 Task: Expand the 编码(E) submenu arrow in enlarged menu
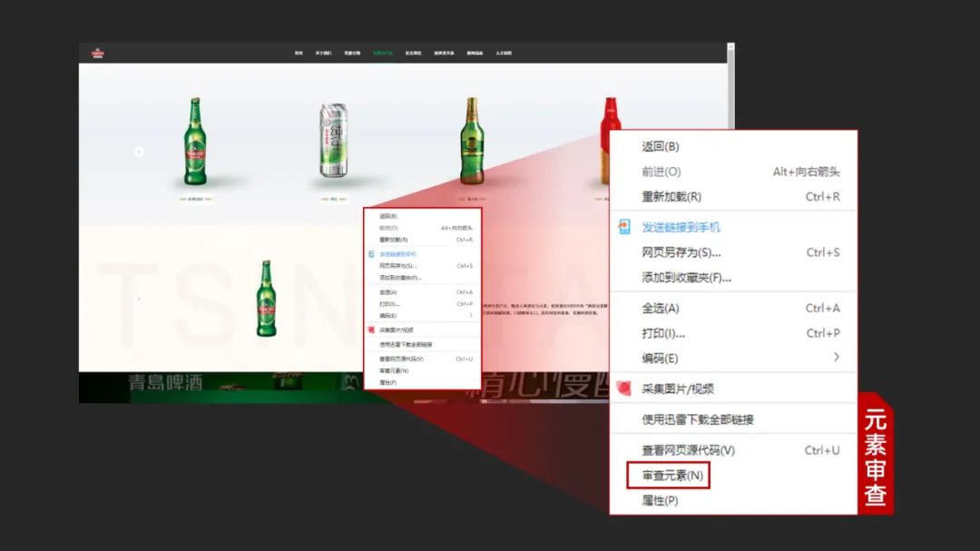[x=837, y=357]
